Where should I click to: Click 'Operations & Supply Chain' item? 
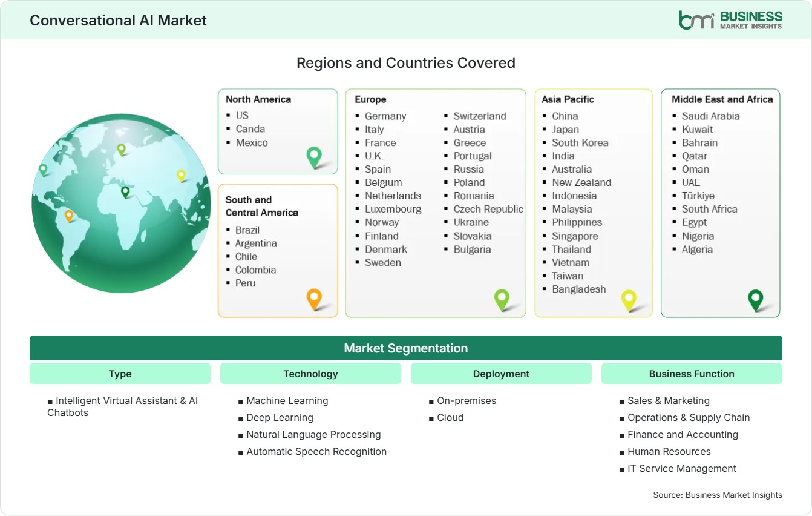pos(689,418)
